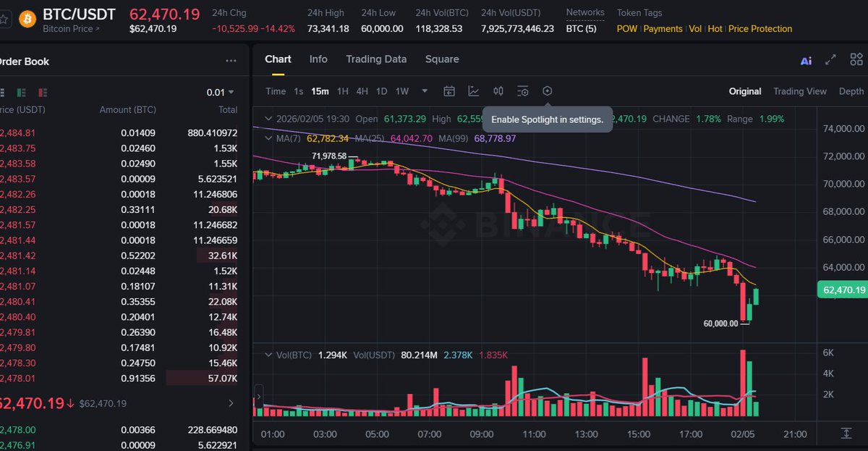The width and height of the screenshot is (868, 451).
Task: Open the Bitcoin Price link
Action: (72, 29)
